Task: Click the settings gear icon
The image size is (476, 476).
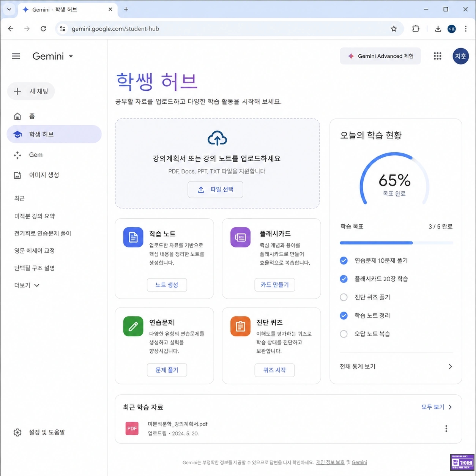Action: tap(17, 432)
